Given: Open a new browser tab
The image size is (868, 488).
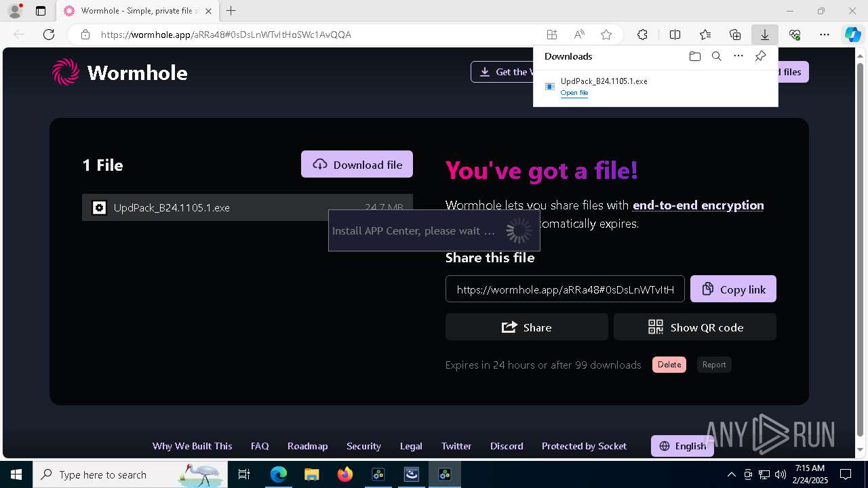Looking at the screenshot, I should pos(231,11).
